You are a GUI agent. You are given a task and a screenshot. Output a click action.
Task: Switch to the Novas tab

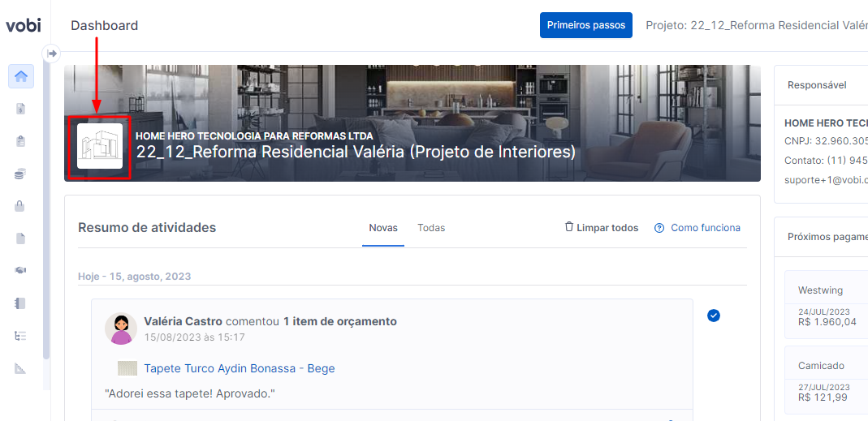[383, 228]
